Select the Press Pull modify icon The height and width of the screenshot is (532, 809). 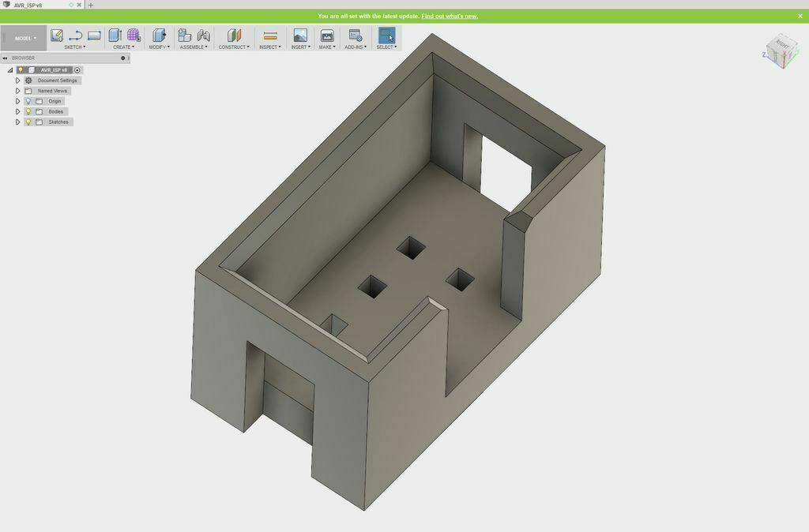[159, 35]
